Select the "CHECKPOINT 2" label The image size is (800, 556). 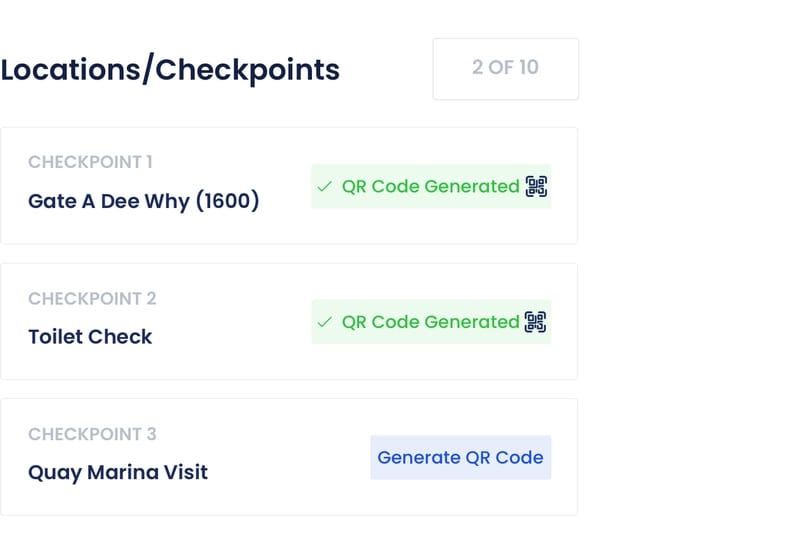coord(92,298)
